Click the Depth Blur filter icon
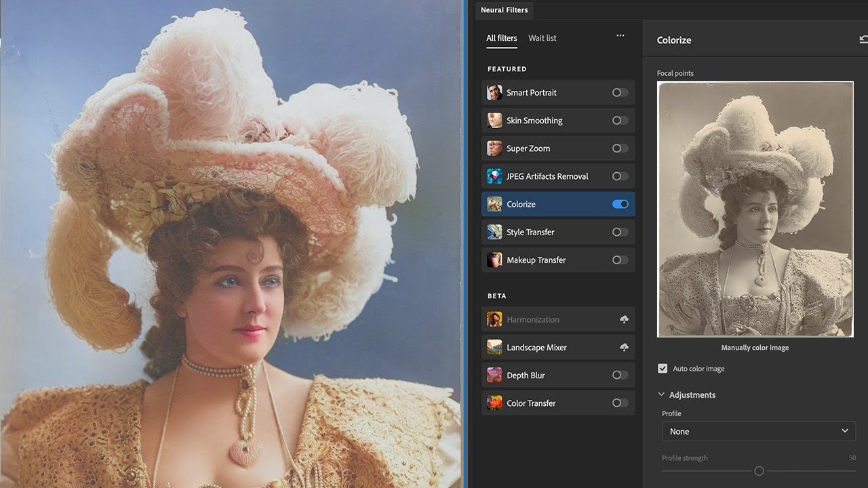The image size is (868, 488). click(x=494, y=375)
